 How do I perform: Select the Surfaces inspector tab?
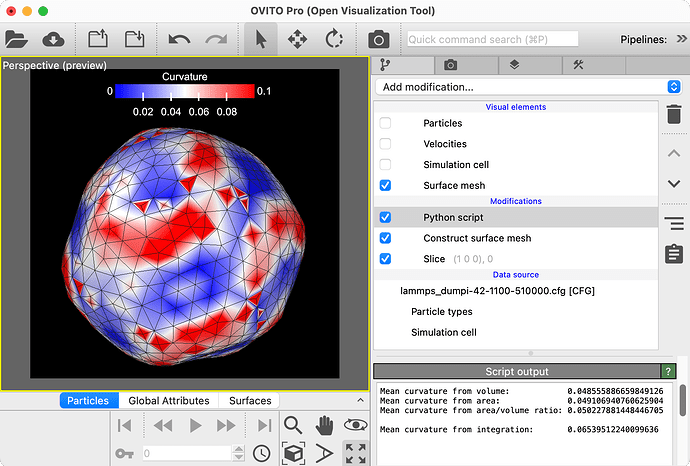[x=250, y=400]
